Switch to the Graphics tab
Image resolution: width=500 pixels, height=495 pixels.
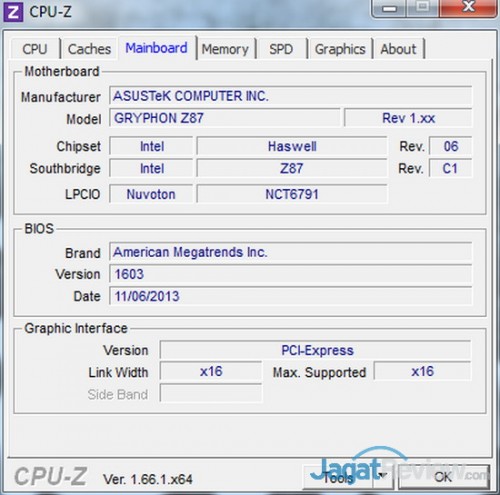point(340,49)
